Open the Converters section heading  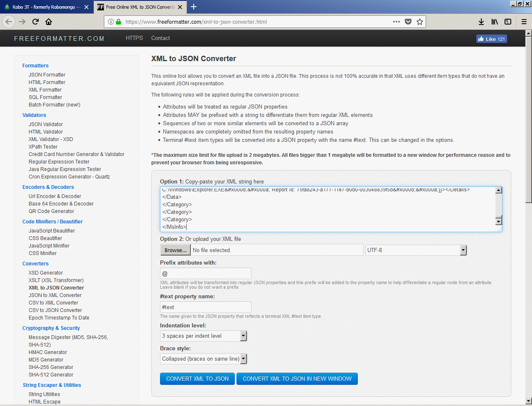[35, 264]
